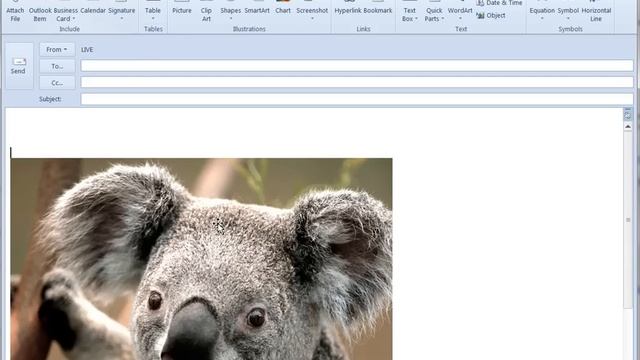This screenshot has height=360, width=640.
Task: Open the Text Box dropdown
Action: coord(409,11)
